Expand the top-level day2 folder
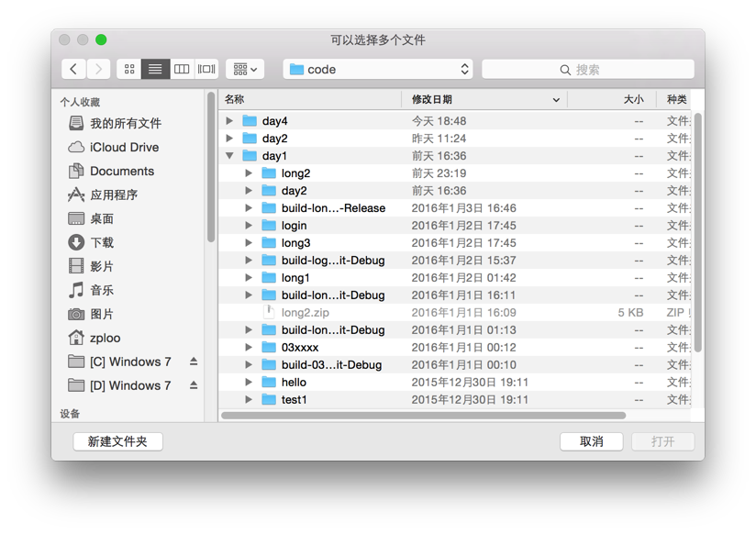The height and width of the screenshot is (534, 756). (229, 138)
